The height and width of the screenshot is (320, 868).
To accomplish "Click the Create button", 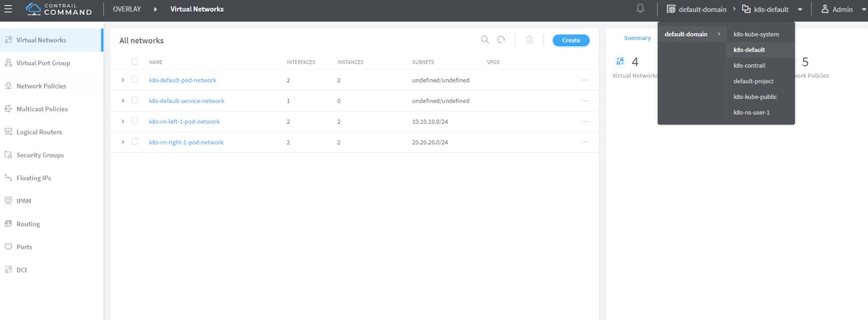I will coord(571,40).
